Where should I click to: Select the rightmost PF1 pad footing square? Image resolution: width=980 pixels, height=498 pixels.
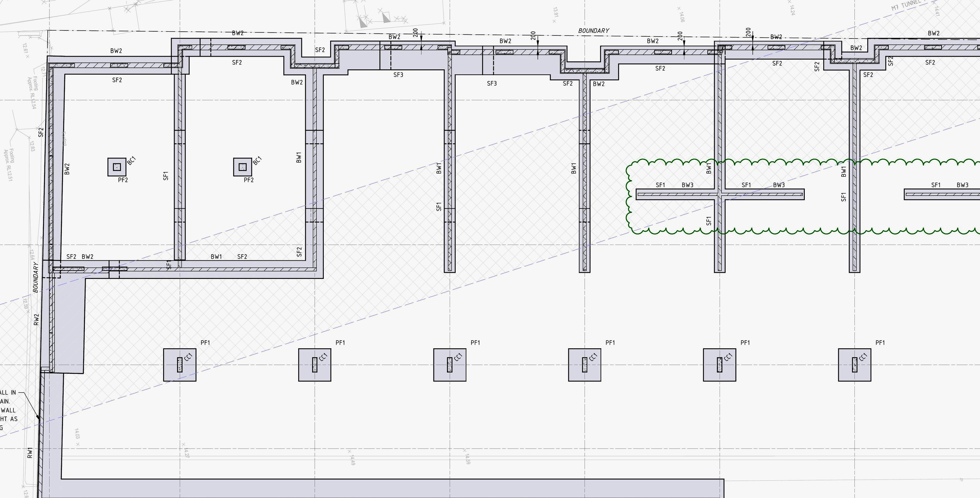pos(854,365)
